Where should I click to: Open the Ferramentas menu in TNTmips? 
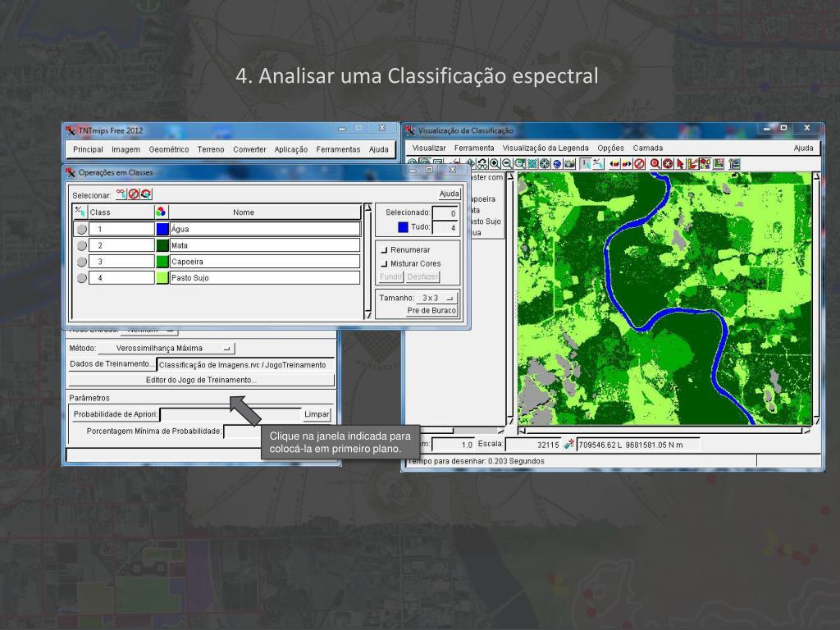click(338, 149)
